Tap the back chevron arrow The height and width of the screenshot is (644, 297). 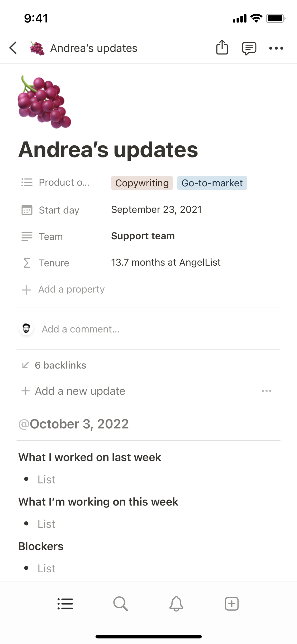click(13, 48)
